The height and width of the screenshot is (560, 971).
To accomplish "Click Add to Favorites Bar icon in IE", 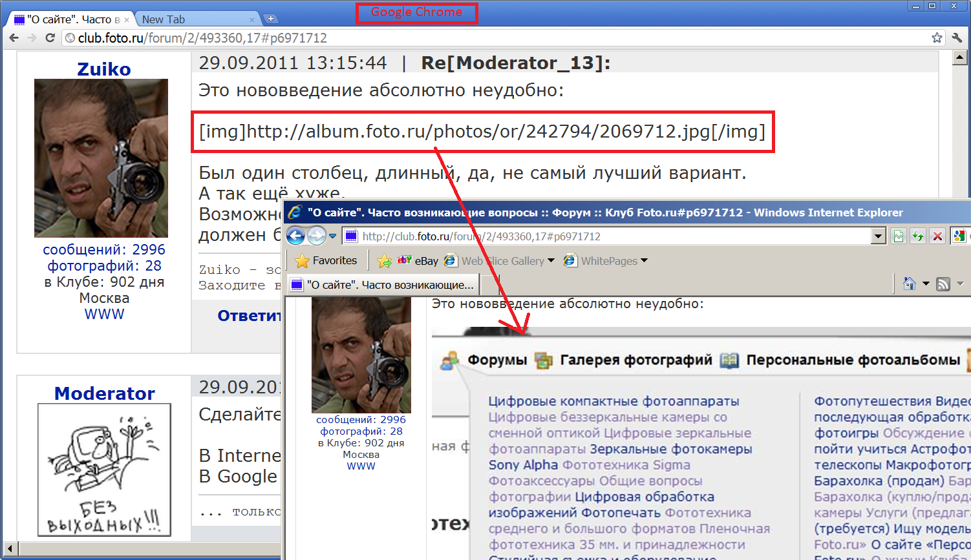I will 384,261.
